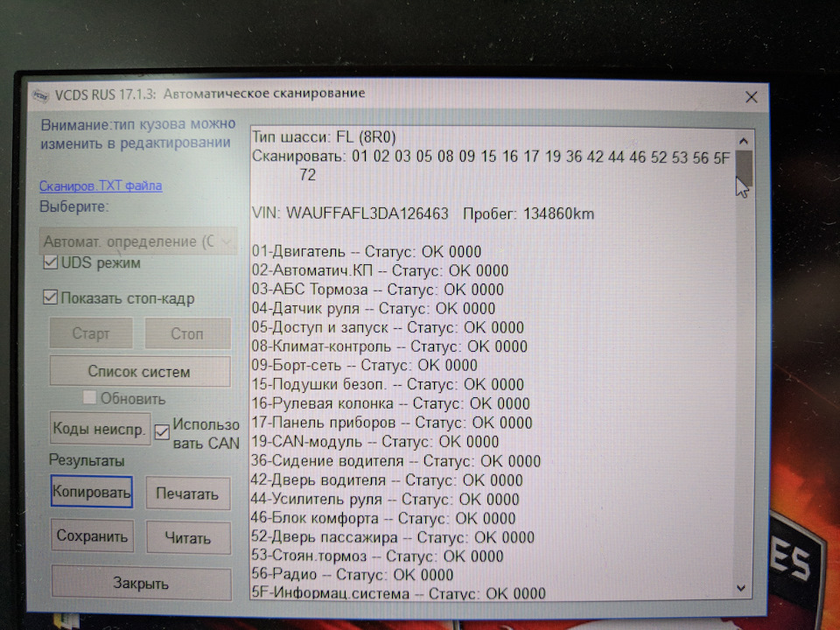840x630 pixels.
Task: Click the VCDS app icon in title bar
Action: [x=41, y=96]
